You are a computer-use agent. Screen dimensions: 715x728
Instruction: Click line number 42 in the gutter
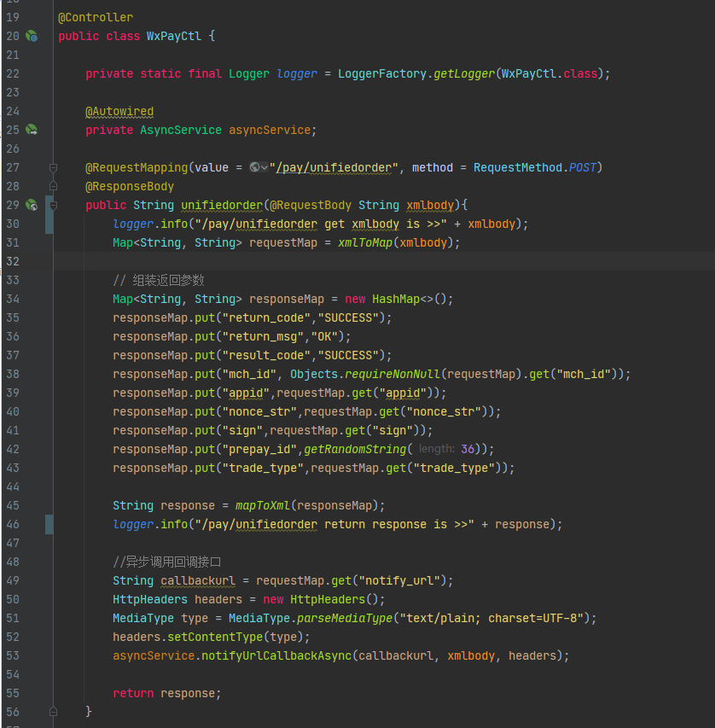pos(12,449)
